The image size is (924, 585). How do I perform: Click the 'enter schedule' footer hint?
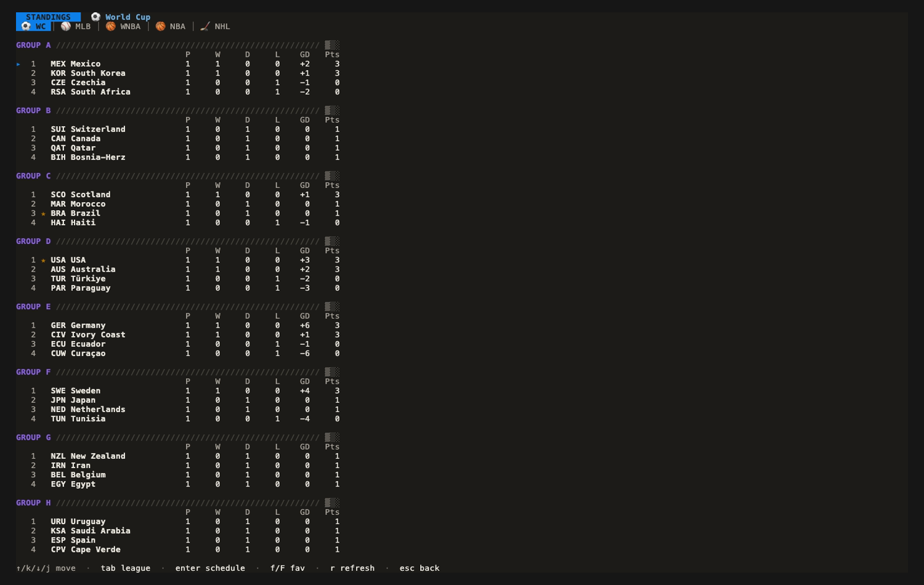pos(210,568)
